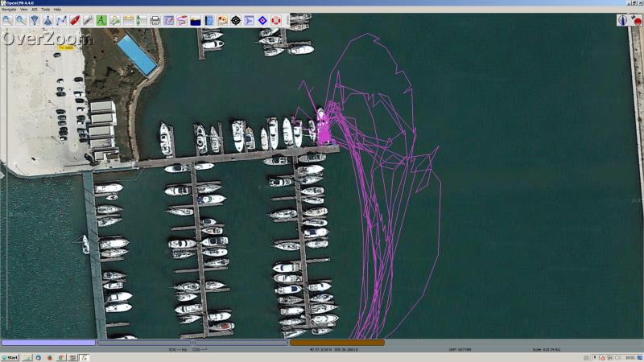Viewport: 644px width, 362px height.
Task: Select the light purple chart bar segment
Action: tap(48, 343)
